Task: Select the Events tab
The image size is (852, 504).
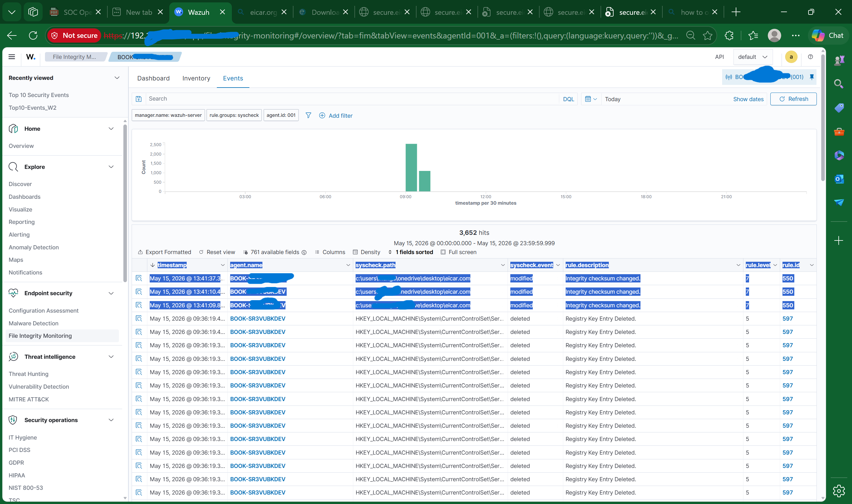Action: point(233,78)
